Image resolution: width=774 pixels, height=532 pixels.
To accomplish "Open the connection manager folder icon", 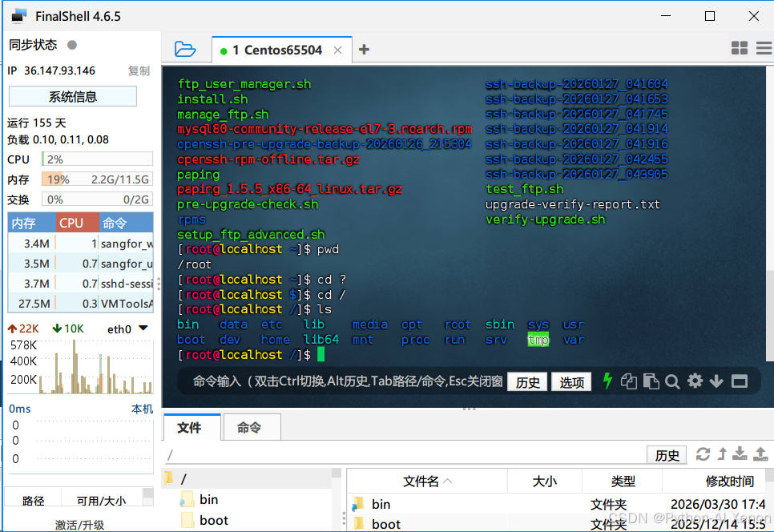I will pos(185,50).
